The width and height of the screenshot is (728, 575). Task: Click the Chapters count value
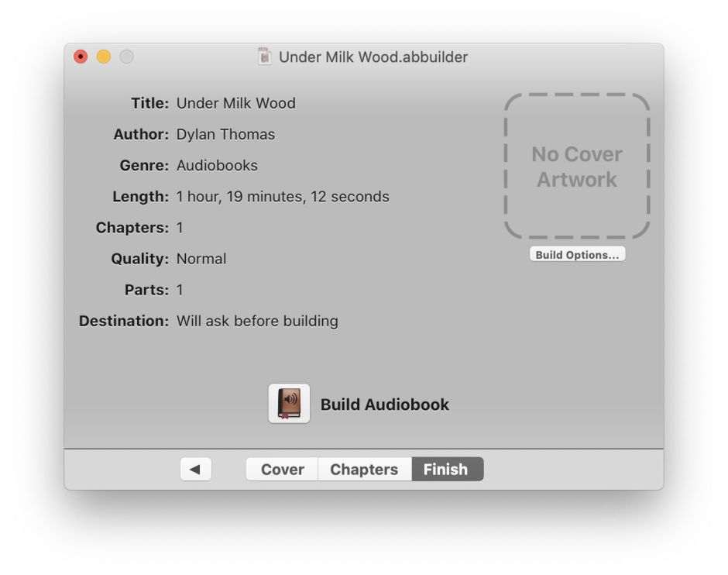tap(180, 227)
